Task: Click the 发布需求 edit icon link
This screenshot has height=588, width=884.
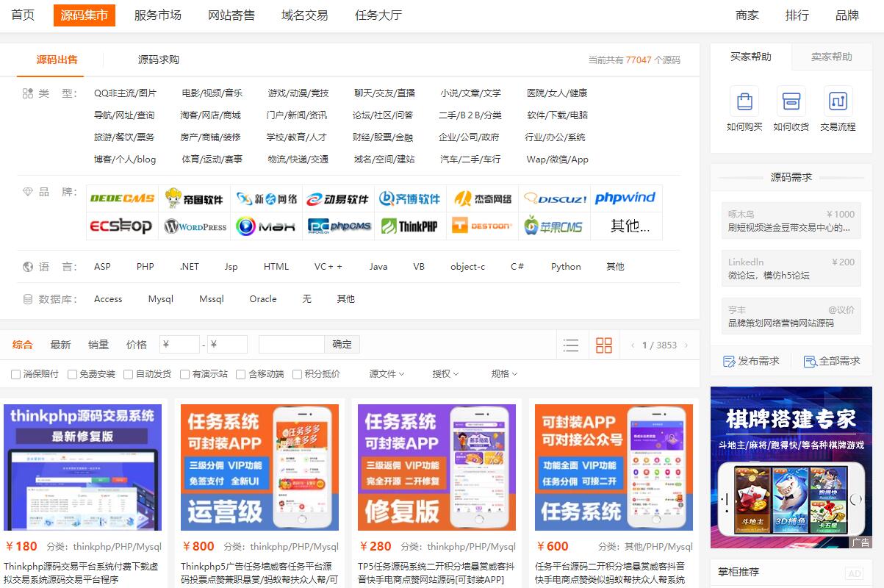Action: click(751, 361)
